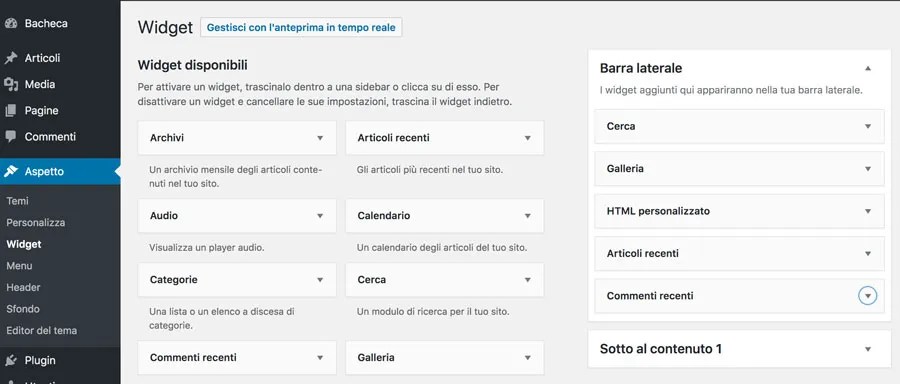Image resolution: width=900 pixels, height=384 pixels.
Task: Open the Plugin menu item
Action: 40,360
